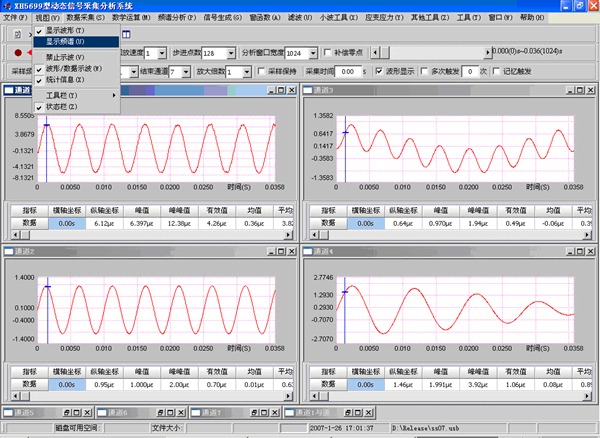Click the 通道1 data table scrollbar right arrow

288,236
